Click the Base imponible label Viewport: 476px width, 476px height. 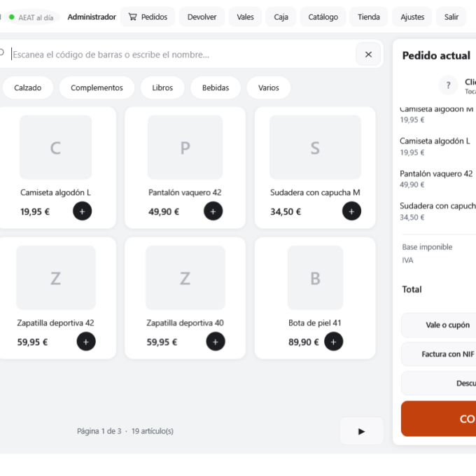point(427,247)
